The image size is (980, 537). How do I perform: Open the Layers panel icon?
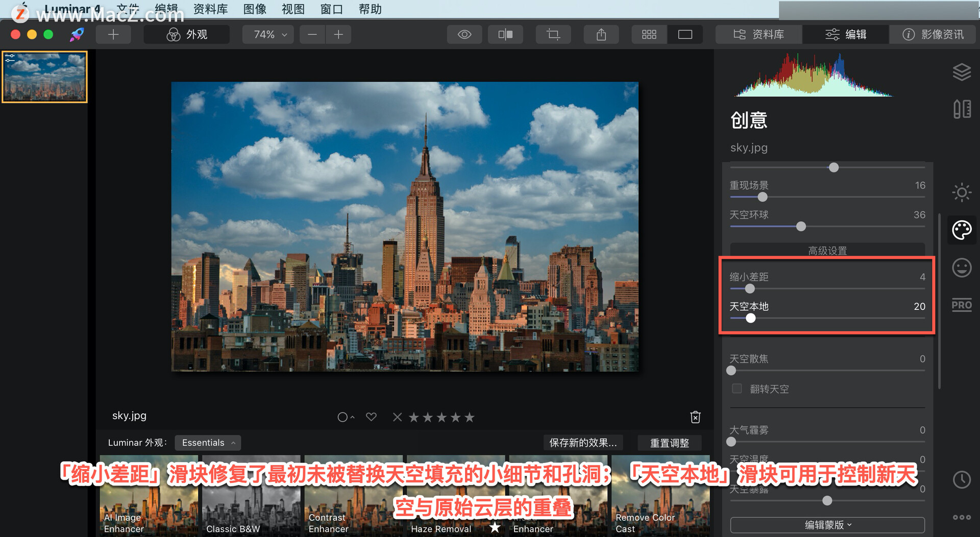coord(962,72)
